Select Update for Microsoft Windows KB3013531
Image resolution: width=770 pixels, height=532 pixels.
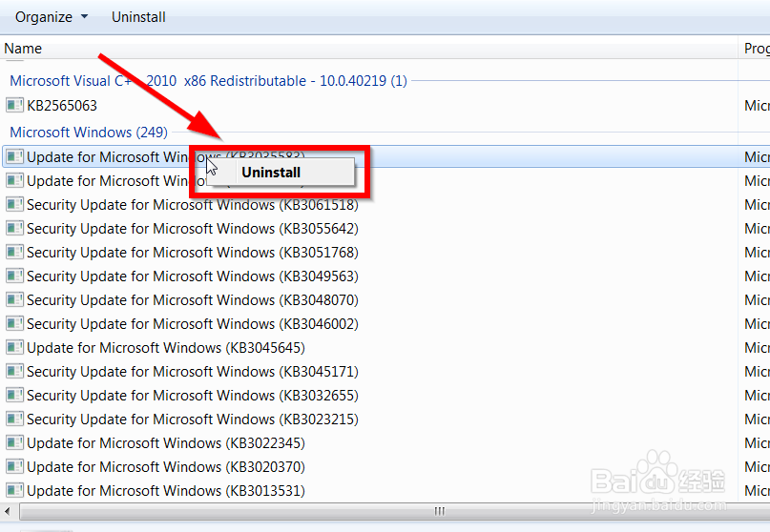[166, 491]
